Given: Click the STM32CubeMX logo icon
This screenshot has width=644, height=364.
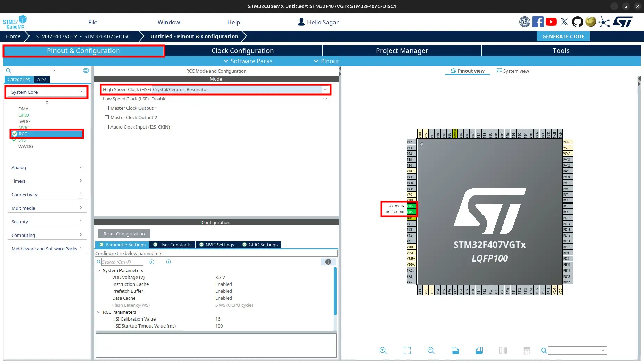Looking at the screenshot, I should point(15,22).
